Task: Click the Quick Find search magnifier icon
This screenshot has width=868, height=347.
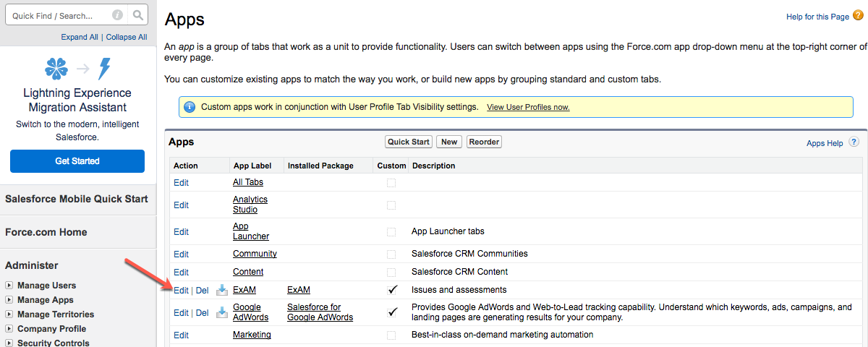Action: pos(139,15)
